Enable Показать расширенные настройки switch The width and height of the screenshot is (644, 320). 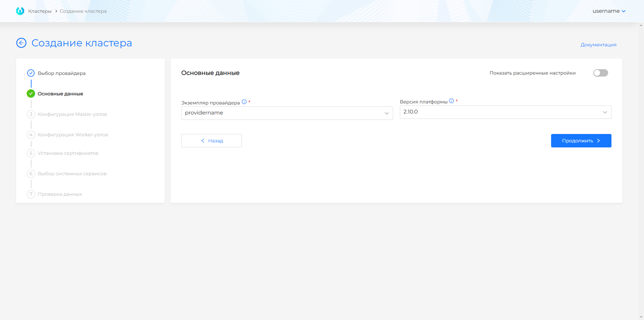600,73
